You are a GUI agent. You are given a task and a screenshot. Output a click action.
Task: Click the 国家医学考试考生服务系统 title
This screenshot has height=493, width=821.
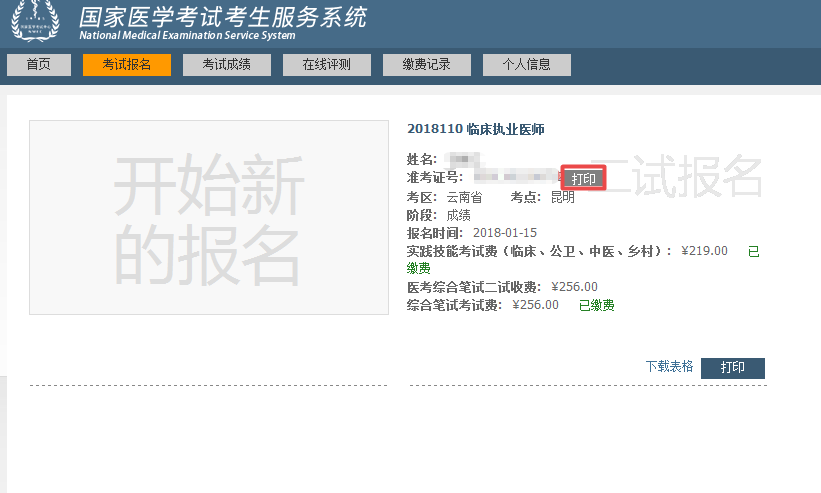coord(222,17)
